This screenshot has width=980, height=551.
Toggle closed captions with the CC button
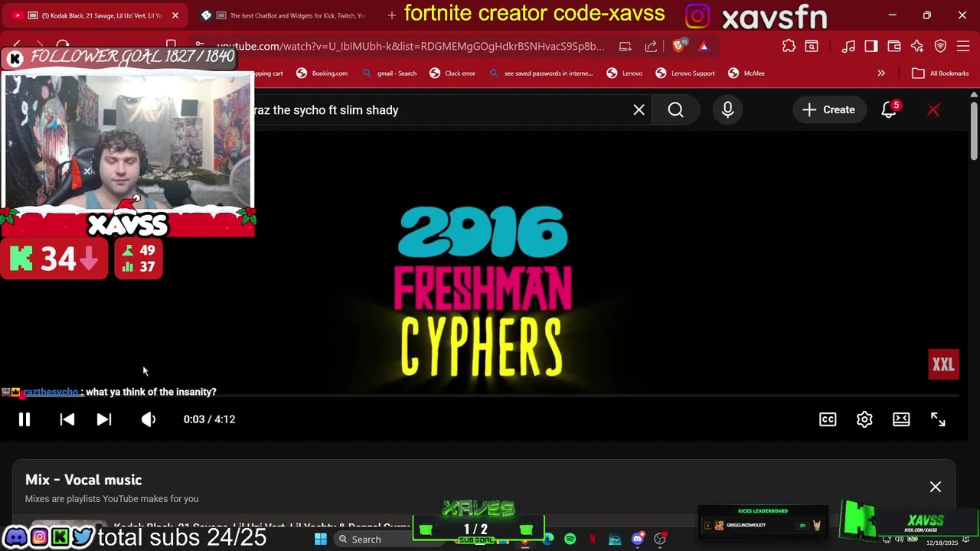(828, 419)
